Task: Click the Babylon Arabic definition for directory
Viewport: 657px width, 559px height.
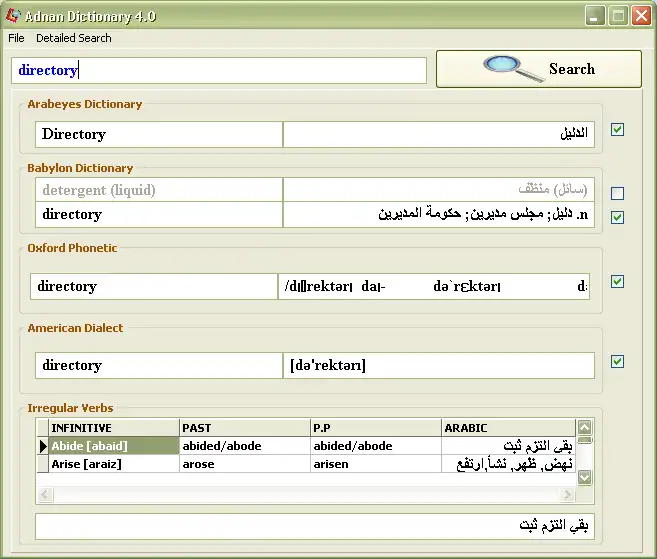Action: (x=439, y=215)
